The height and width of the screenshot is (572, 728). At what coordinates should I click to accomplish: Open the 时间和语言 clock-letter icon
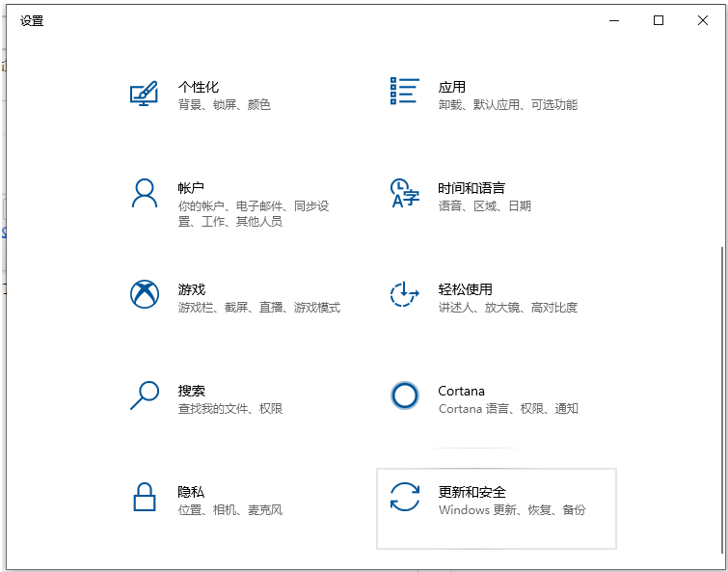coord(404,193)
